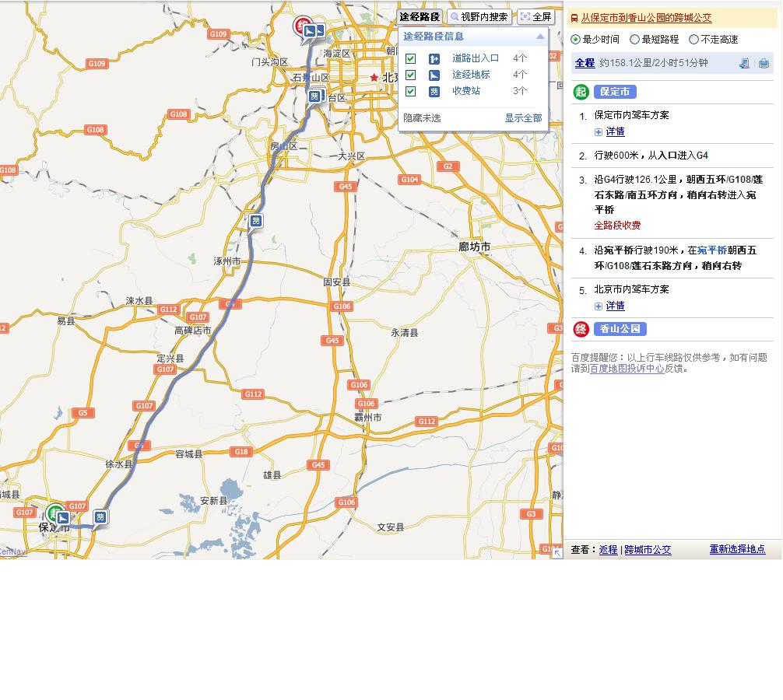
Task: Click the red 终 end marker on map
Action: coord(300,25)
